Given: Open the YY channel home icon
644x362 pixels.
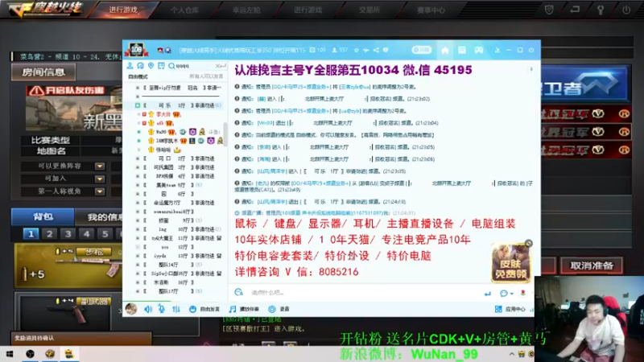Looking at the screenshot, I should pos(445,50).
